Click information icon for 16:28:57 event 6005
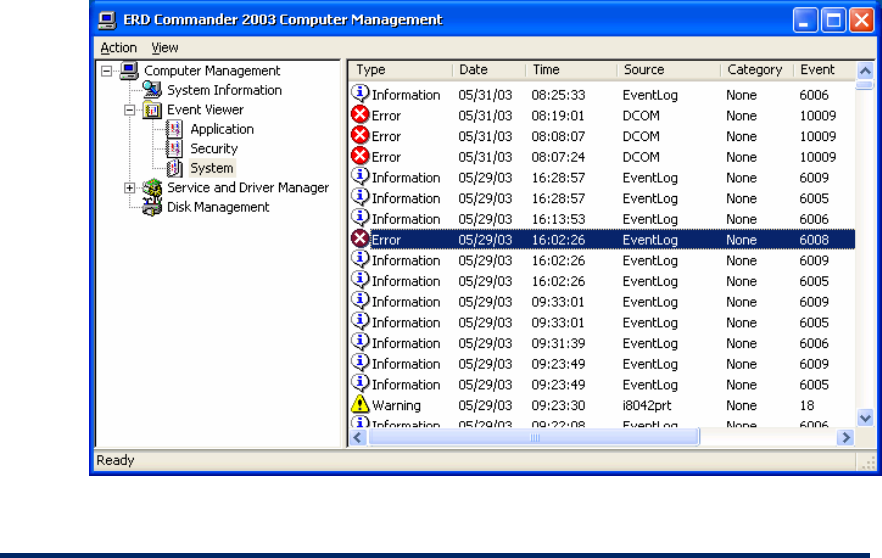The height and width of the screenshot is (558, 882). point(360,197)
